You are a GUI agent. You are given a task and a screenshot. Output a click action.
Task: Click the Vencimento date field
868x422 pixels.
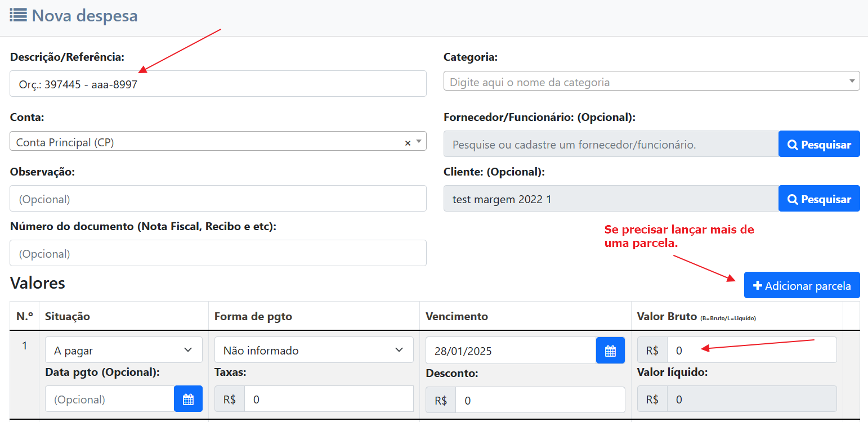[510, 351]
